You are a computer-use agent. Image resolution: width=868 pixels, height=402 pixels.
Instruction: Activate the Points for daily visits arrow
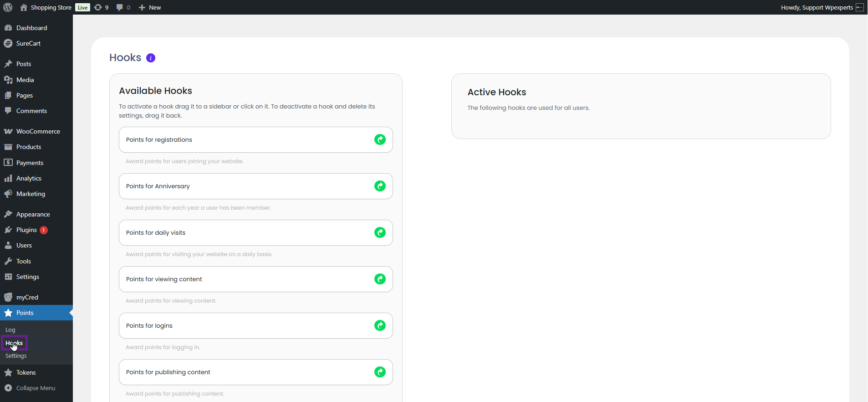point(380,232)
